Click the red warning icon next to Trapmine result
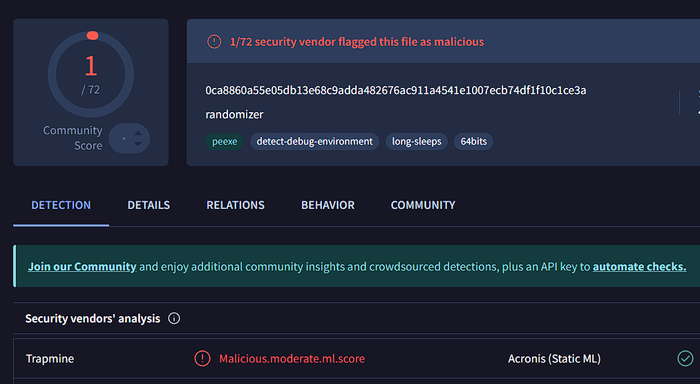Screen dimensions: 700x384 tap(202, 359)
